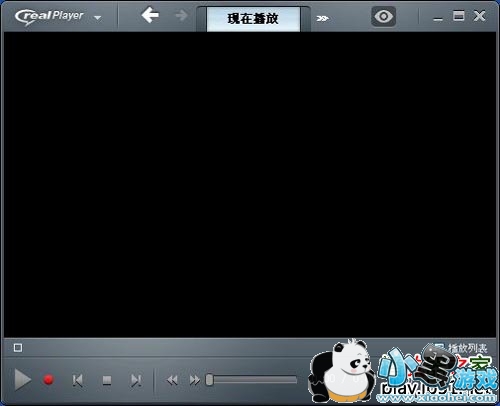Minimize the RealPlayer window
The image size is (500, 406).
(x=438, y=19)
